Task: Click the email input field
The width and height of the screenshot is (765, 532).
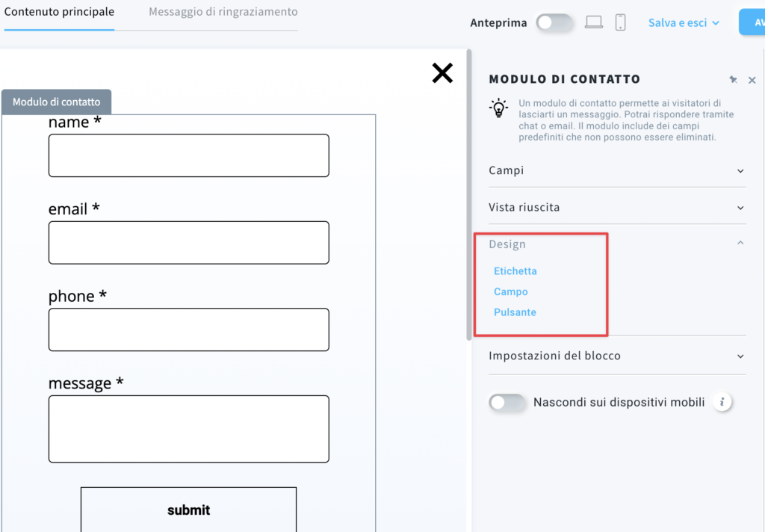Action: 189,243
